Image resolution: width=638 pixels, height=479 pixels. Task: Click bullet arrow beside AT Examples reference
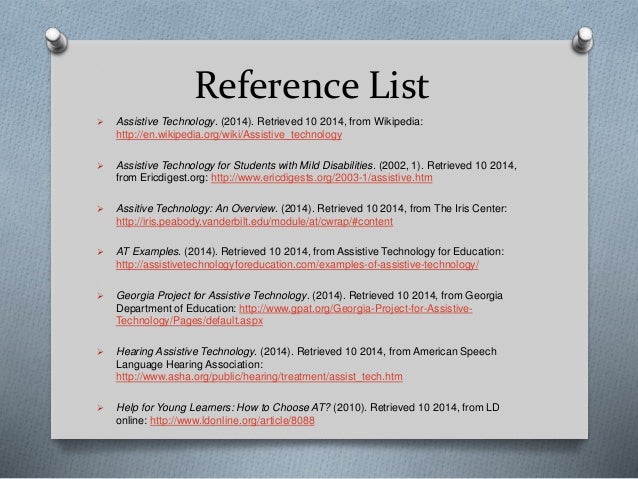[100, 252]
